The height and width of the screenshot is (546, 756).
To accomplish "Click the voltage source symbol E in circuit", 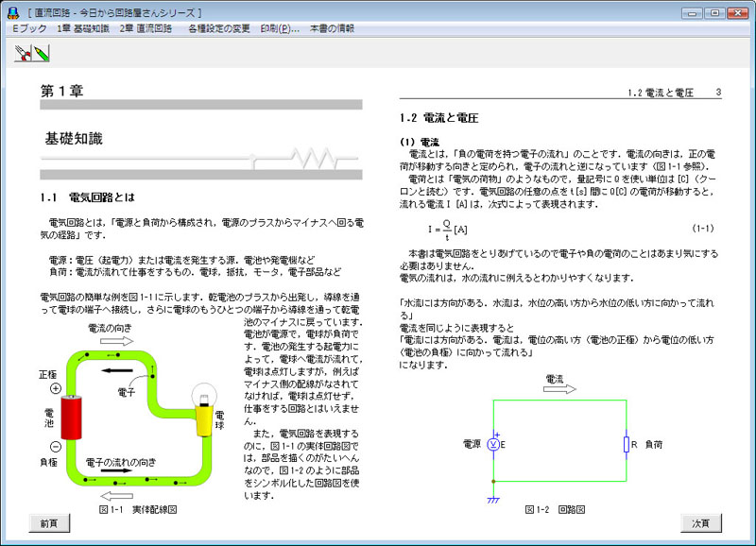I will [492, 443].
